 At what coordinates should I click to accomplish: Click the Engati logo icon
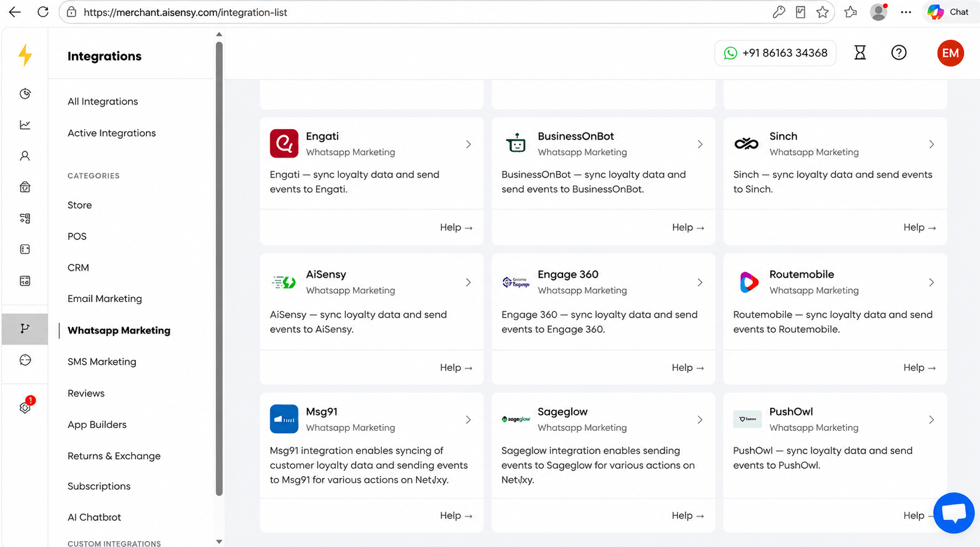click(x=284, y=144)
